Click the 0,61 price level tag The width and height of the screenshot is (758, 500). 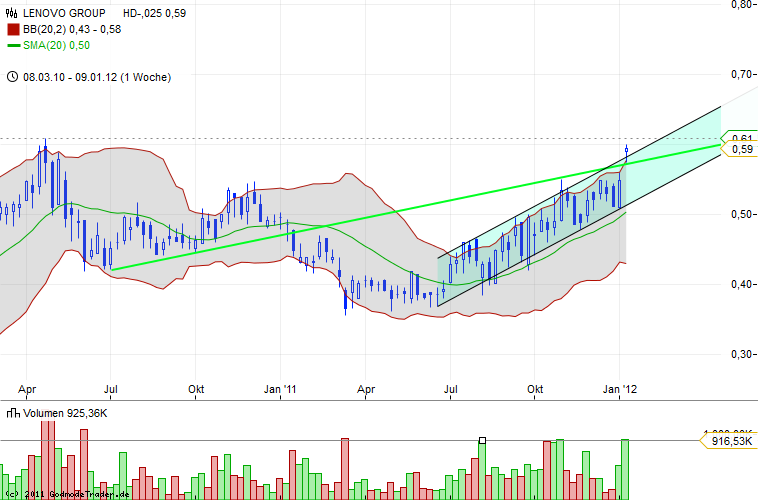point(741,137)
